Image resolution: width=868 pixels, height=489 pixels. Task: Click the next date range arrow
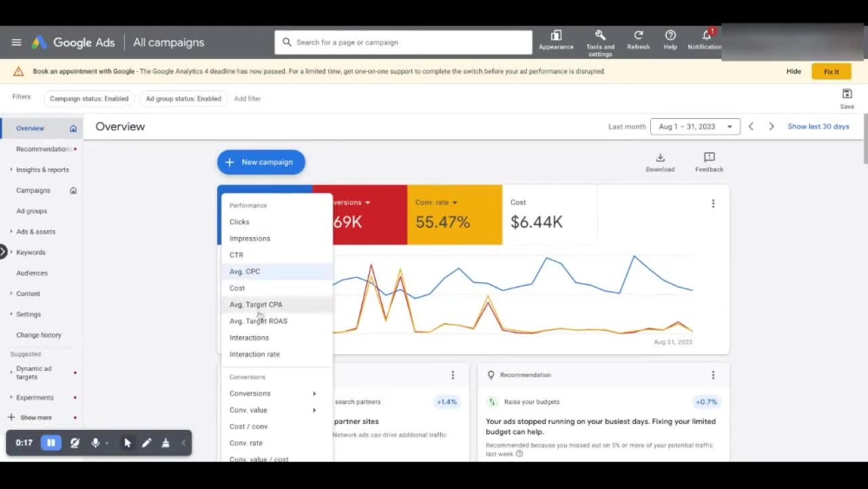[771, 126]
